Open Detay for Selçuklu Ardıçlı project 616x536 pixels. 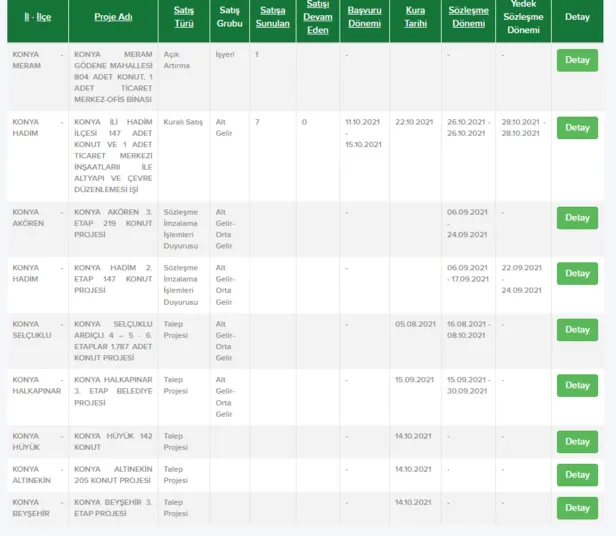click(577, 330)
